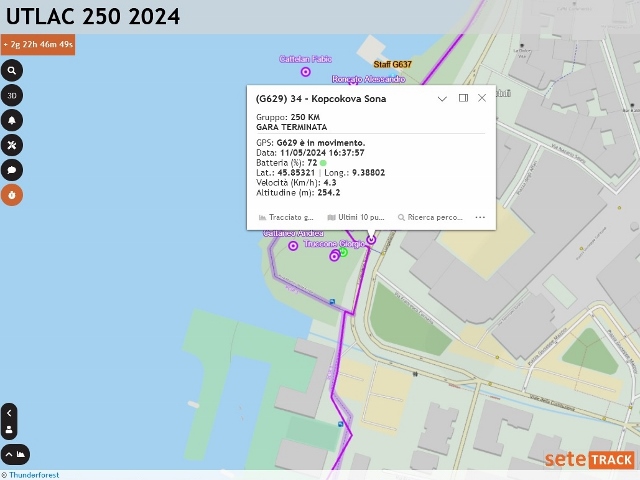
Task: Open Ricerca percorso option
Action: [430, 217]
